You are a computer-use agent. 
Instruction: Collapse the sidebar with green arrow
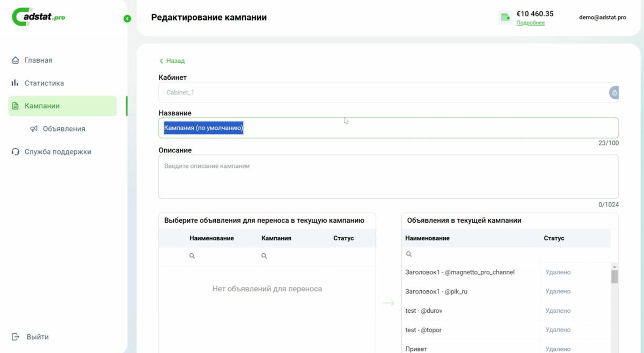127,19
